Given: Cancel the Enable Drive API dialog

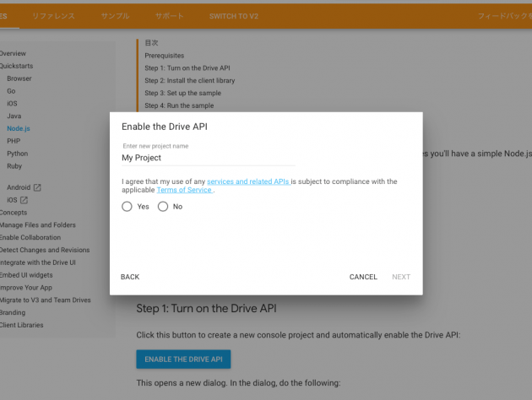Looking at the screenshot, I should pos(363,277).
